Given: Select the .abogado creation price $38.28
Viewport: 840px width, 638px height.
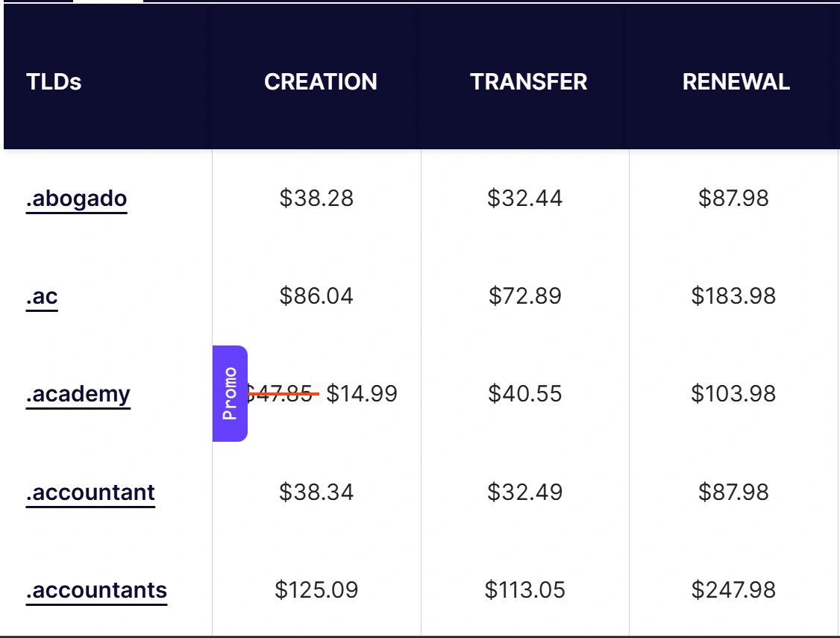Looking at the screenshot, I should point(316,198).
